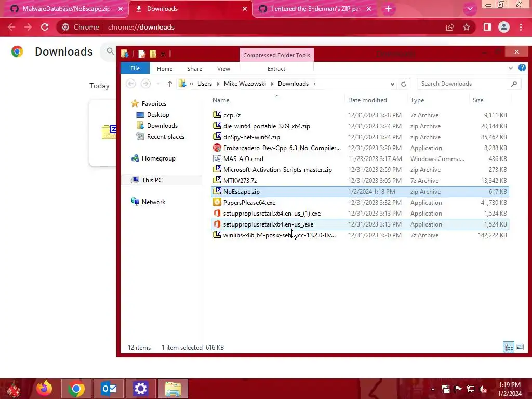Select the dnSpy-net-win64.zip file
The width and height of the screenshot is (532, 399).
(360, 137)
